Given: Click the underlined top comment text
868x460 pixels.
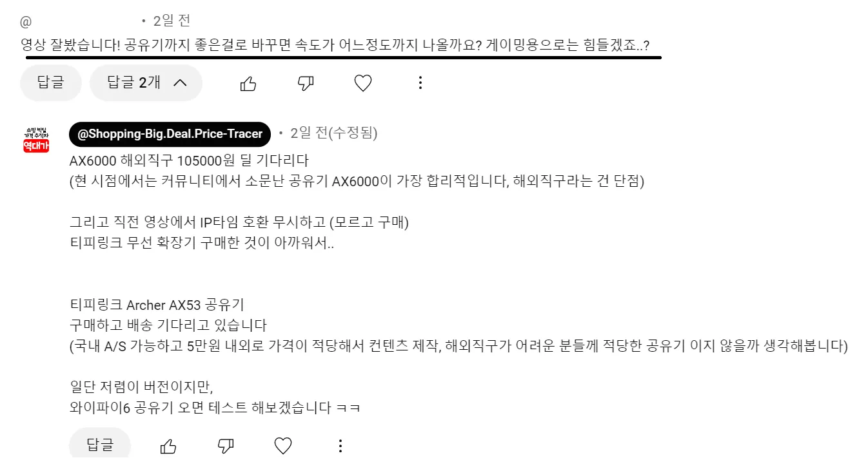Looking at the screenshot, I should (335, 46).
